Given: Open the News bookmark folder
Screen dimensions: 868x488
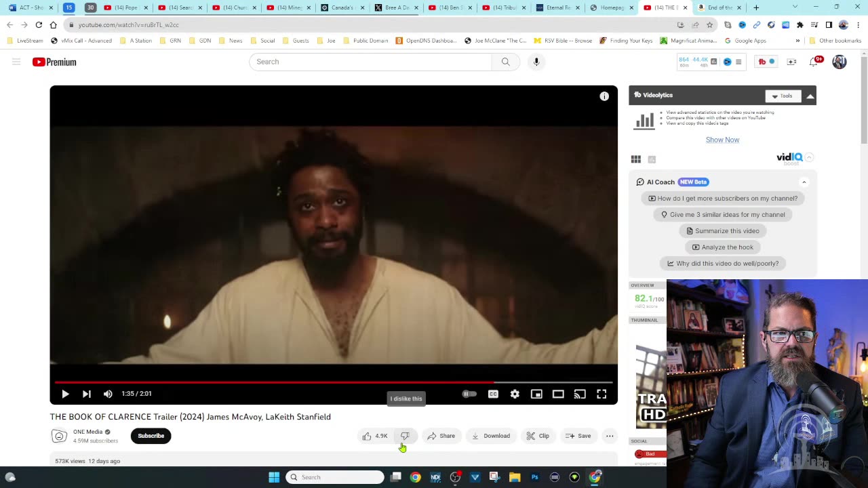Looking at the screenshot, I should pyautogui.click(x=231, y=41).
